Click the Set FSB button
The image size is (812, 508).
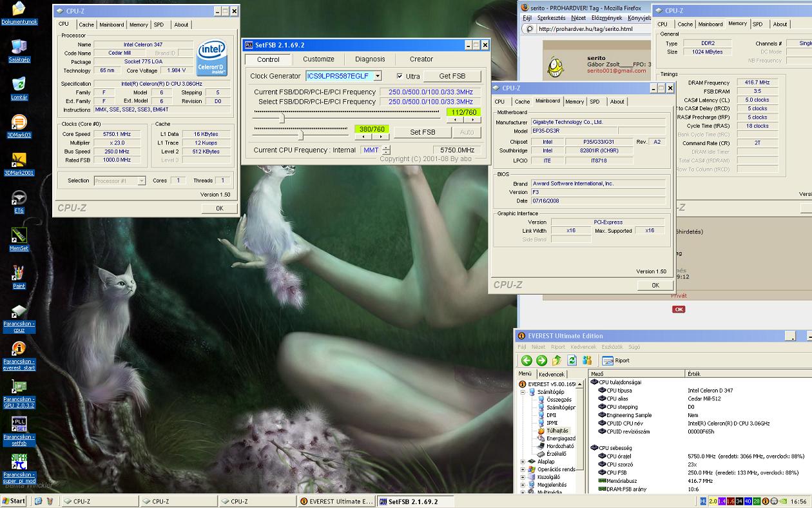(x=423, y=132)
